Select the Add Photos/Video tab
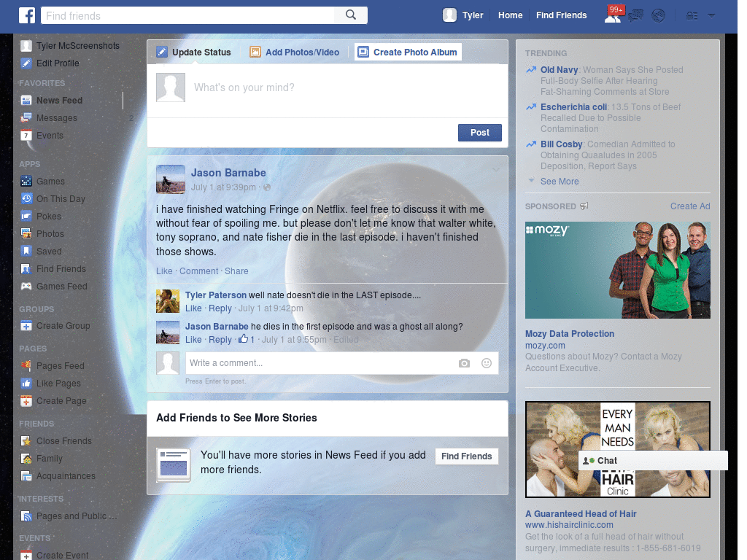This screenshot has width=747, height=560. [295, 52]
